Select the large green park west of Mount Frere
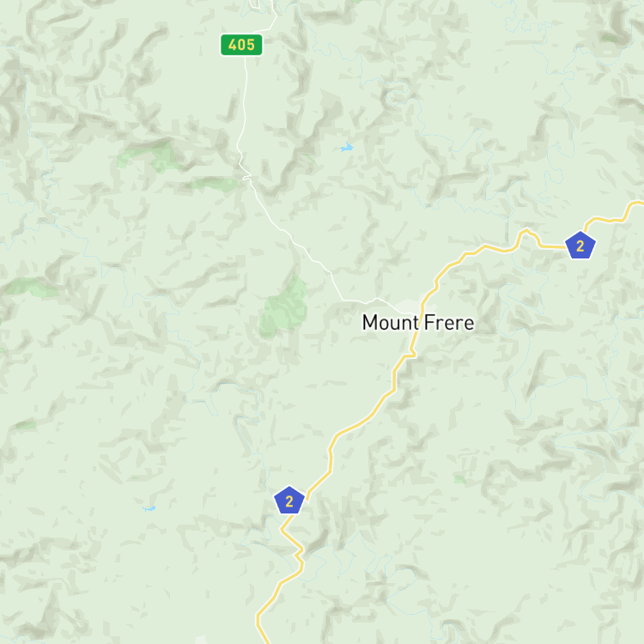This screenshot has width=644, height=644. (x=284, y=307)
